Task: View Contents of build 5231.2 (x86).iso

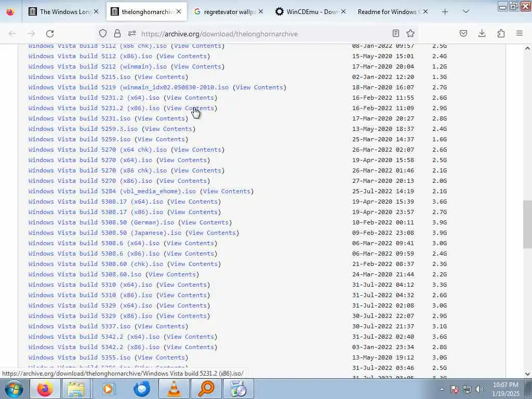Action: [190, 108]
